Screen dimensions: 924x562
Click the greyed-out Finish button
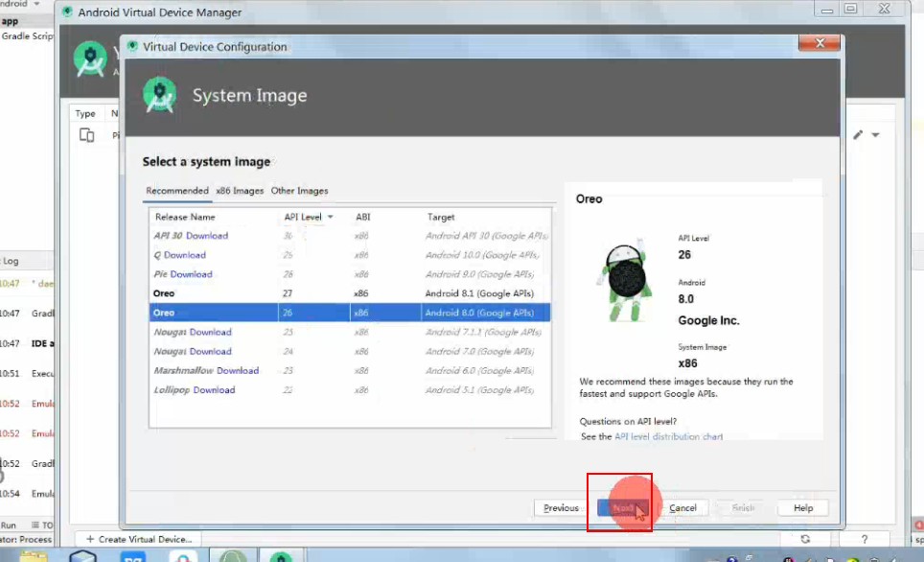pyautogui.click(x=743, y=507)
